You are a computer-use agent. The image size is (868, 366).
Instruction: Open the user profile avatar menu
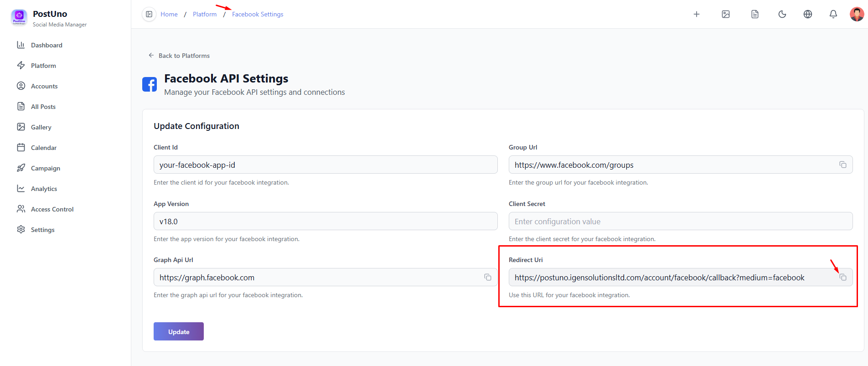click(857, 14)
